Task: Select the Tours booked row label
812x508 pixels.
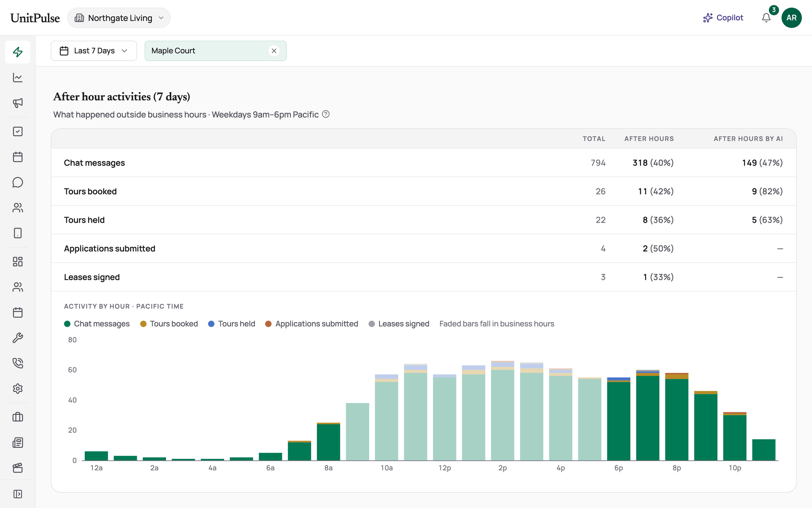Action: point(90,191)
